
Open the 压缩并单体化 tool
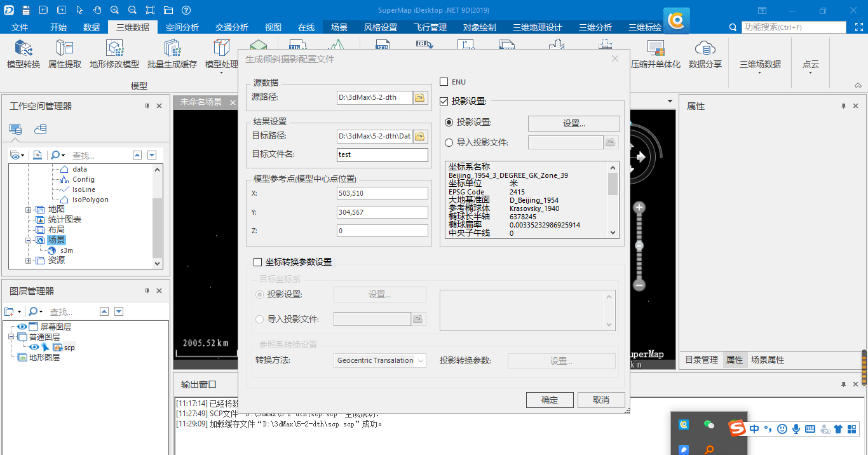[655, 55]
